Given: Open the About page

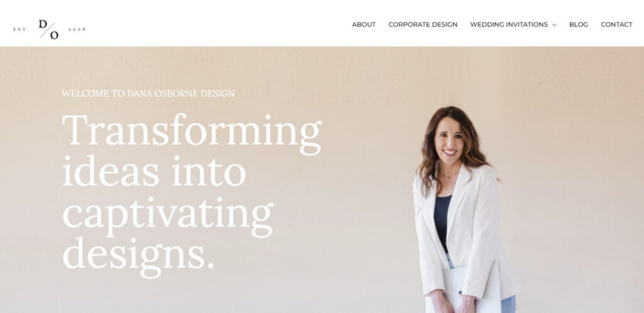Looking at the screenshot, I should [364, 25].
